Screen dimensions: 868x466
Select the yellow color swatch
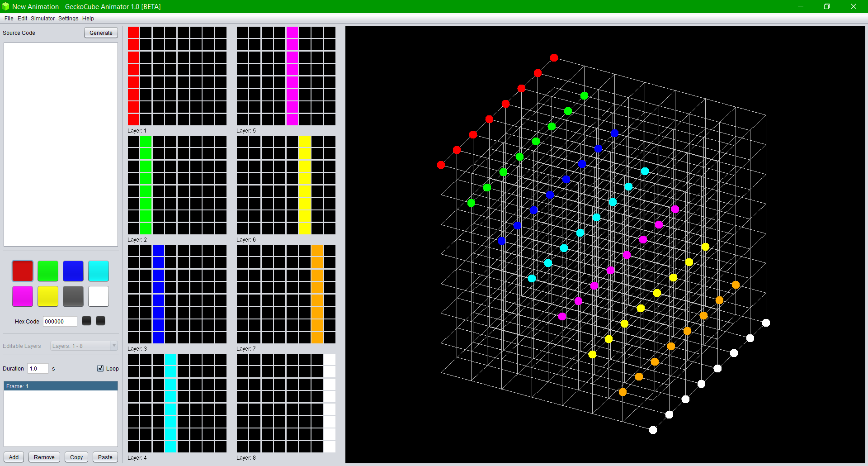(x=47, y=296)
